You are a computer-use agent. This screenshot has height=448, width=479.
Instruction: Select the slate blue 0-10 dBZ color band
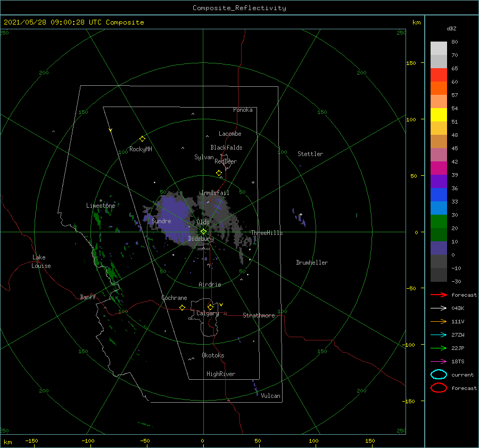(x=439, y=248)
